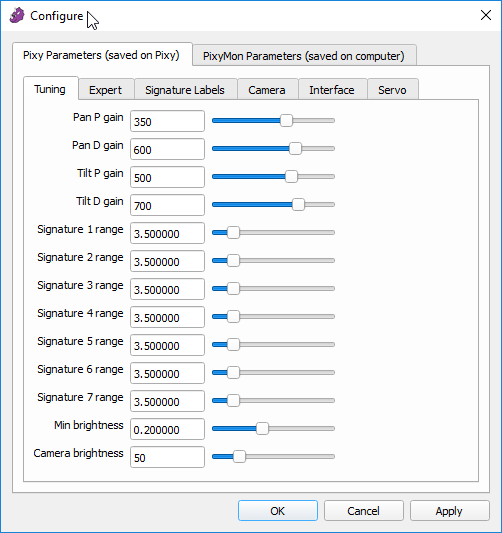Click the Signature 6 range slider handle
The image size is (502, 533).
coord(233,372)
